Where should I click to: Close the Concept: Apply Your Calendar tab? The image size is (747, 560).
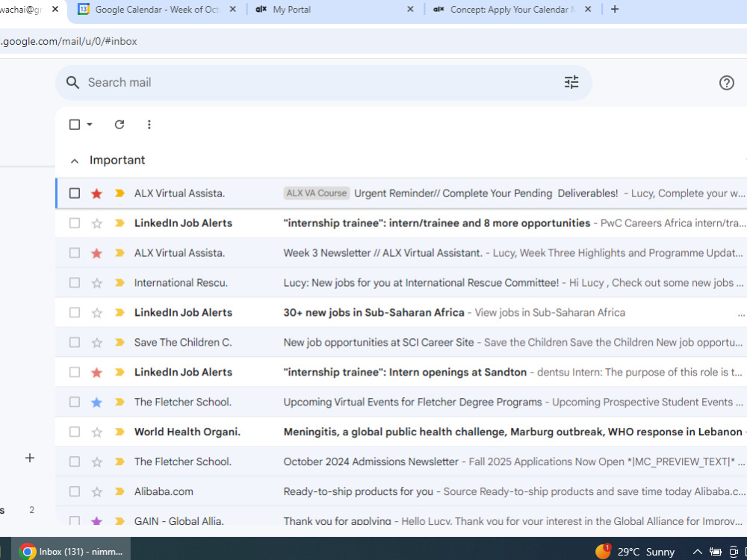pos(588,9)
